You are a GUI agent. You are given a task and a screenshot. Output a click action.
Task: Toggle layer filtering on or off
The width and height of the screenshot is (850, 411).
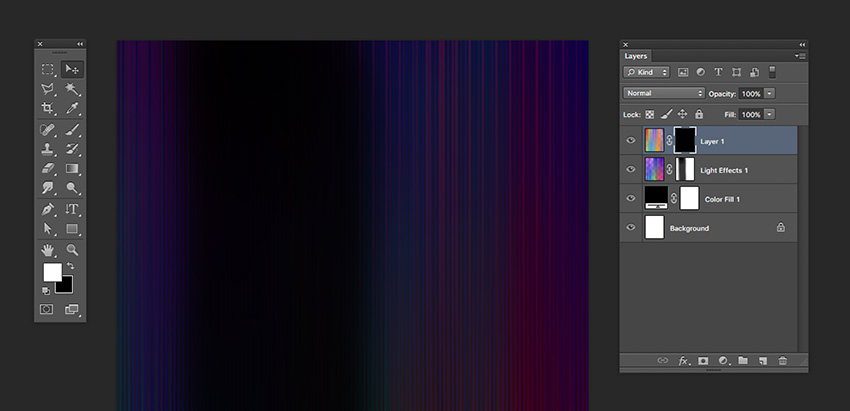[x=772, y=72]
